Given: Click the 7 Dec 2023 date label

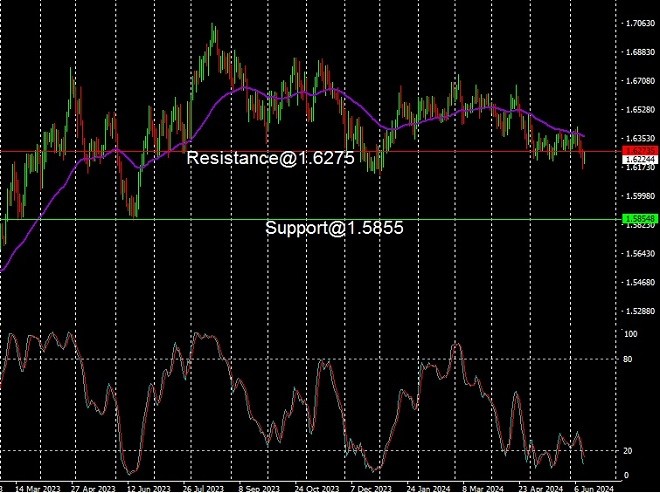Looking at the screenshot, I should pyautogui.click(x=372, y=489).
